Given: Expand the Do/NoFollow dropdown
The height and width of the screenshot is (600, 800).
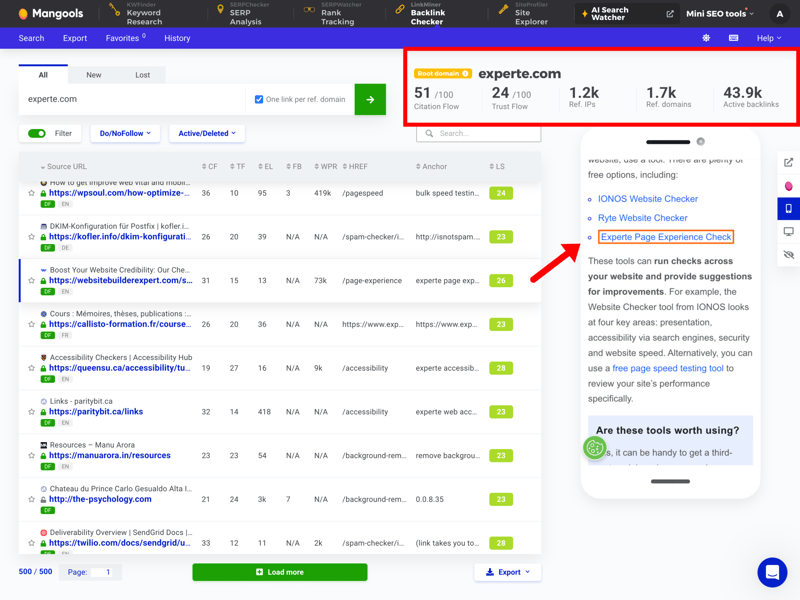Looking at the screenshot, I should [125, 133].
